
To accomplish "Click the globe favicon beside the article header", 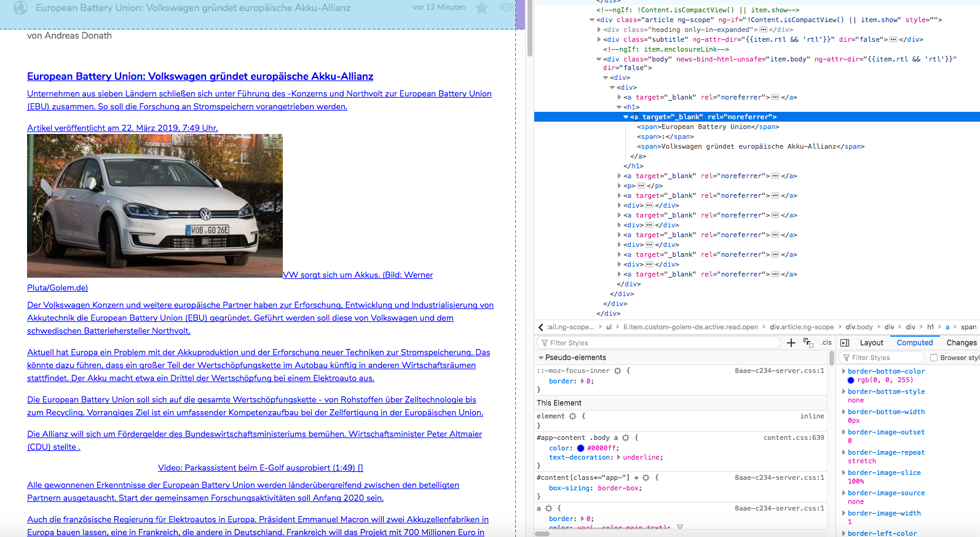I will 21,8.
